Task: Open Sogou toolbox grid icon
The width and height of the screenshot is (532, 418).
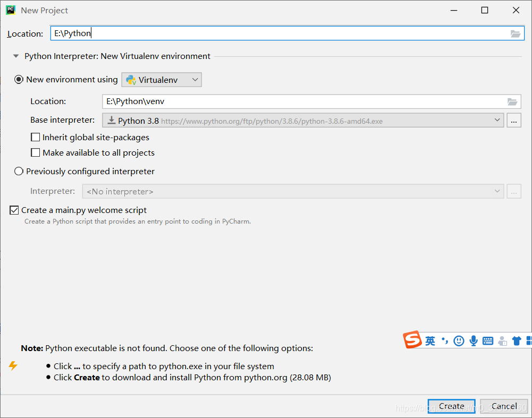Action: click(x=529, y=340)
